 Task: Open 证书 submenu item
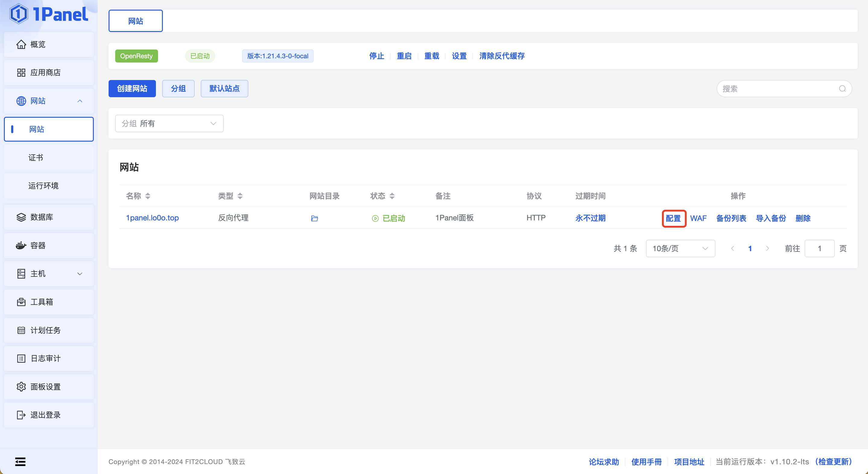pyautogui.click(x=49, y=158)
